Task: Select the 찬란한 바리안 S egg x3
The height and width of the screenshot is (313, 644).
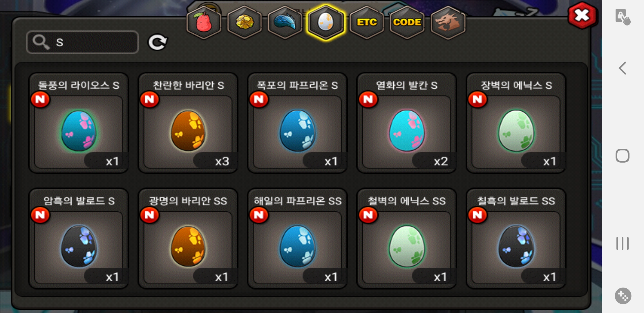Action: (x=188, y=123)
